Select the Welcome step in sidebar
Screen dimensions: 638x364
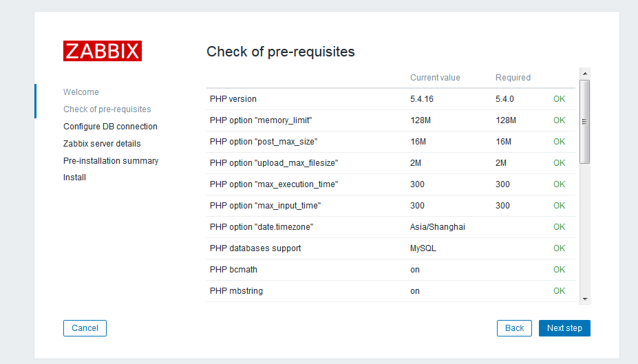click(81, 92)
